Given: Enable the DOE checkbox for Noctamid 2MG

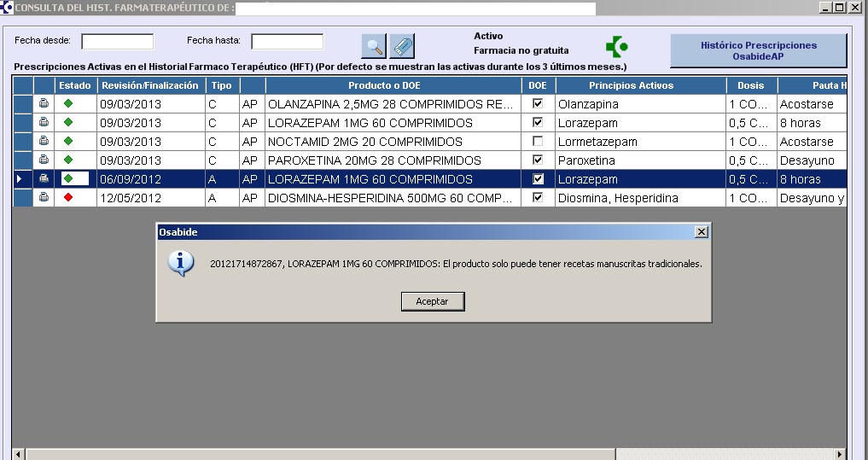Looking at the screenshot, I should 538,141.
